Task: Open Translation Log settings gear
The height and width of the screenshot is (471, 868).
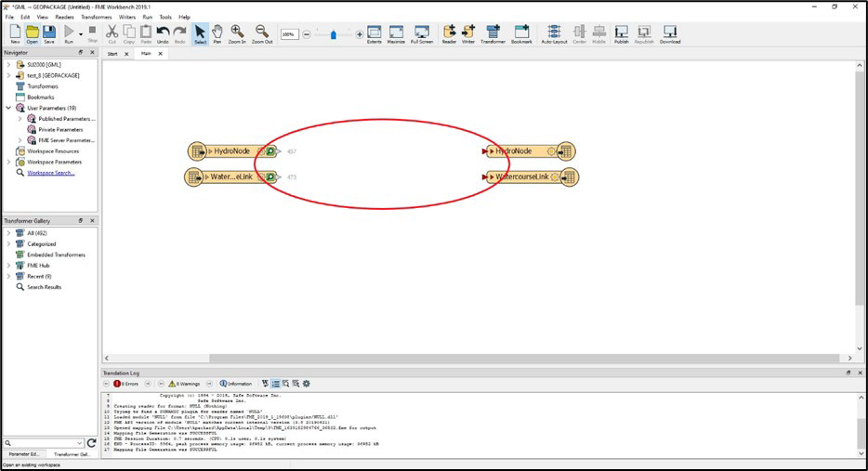Action: 307,384
